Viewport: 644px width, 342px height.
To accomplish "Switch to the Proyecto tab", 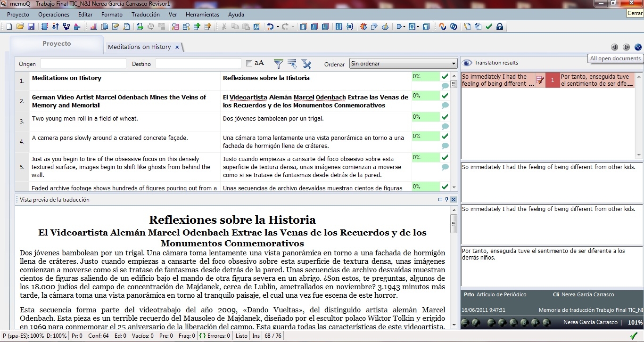I will pyautogui.click(x=57, y=44).
